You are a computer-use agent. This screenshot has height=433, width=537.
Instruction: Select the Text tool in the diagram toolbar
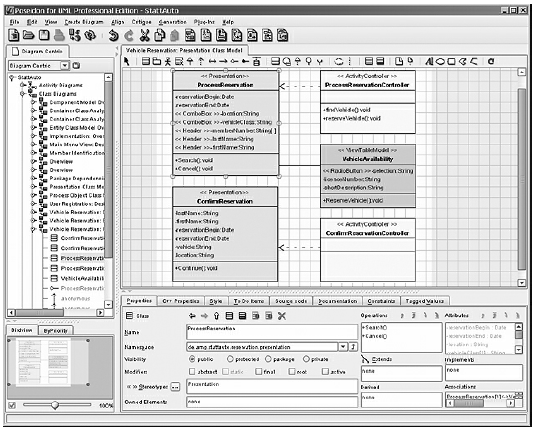(429, 61)
